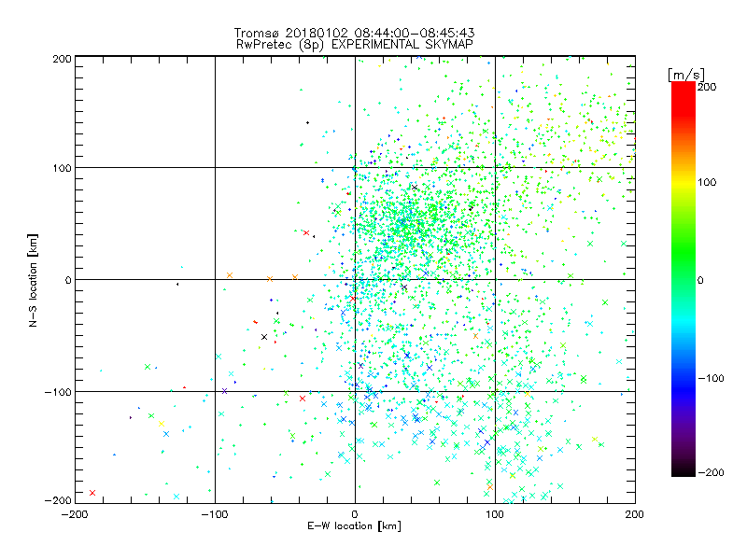Click the '[m/s]' colorbar unit label
This screenshot has height=560, width=747.
click(686, 75)
